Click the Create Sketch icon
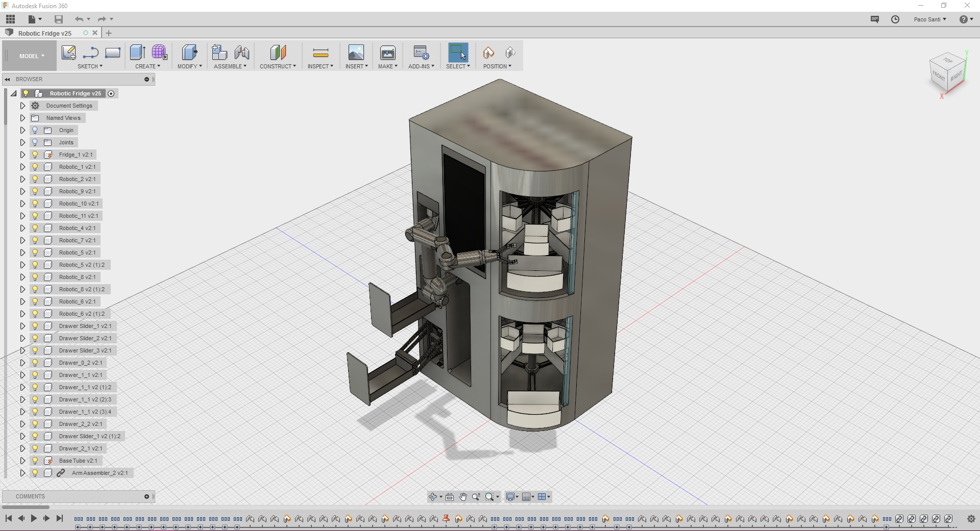This screenshot has height=531, width=980. 68,53
